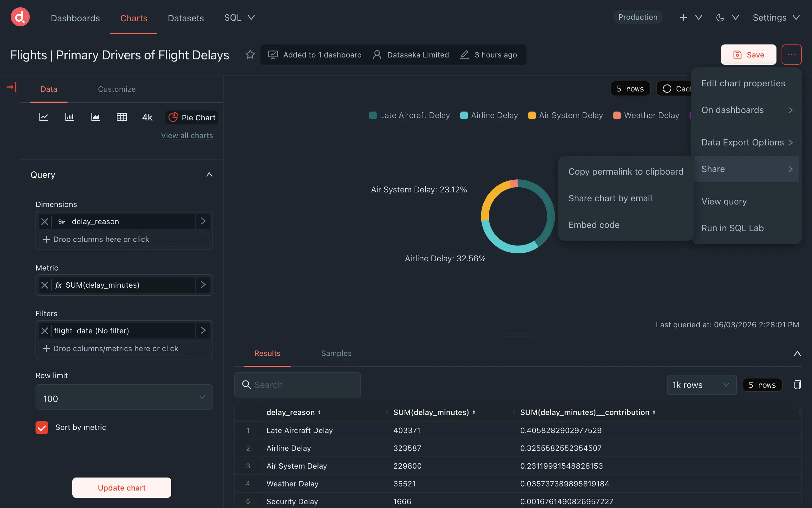Viewport: 812px width, 508px height.
Task: Click the Dataseka logo icon
Action: click(x=20, y=17)
